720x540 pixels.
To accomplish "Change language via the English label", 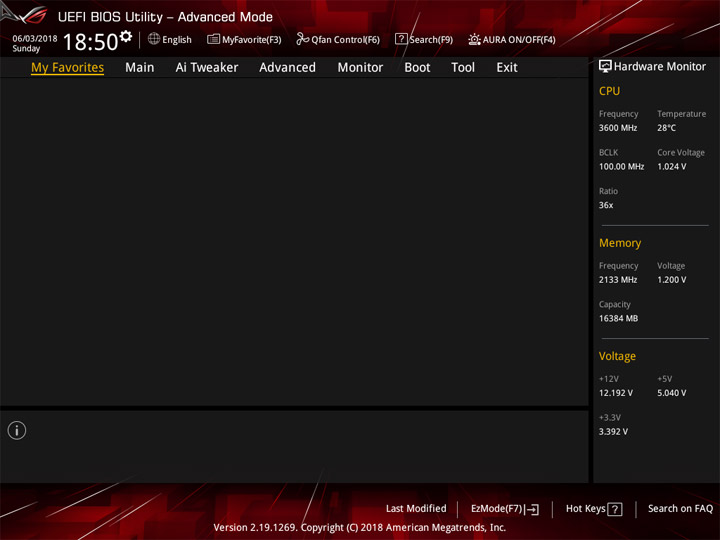I will pyautogui.click(x=177, y=40).
